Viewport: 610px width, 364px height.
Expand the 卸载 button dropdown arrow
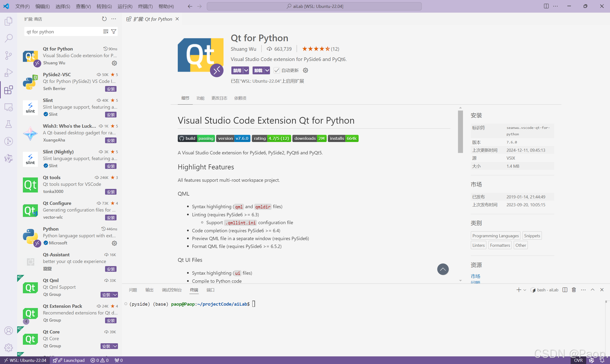click(x=267, y=71)
